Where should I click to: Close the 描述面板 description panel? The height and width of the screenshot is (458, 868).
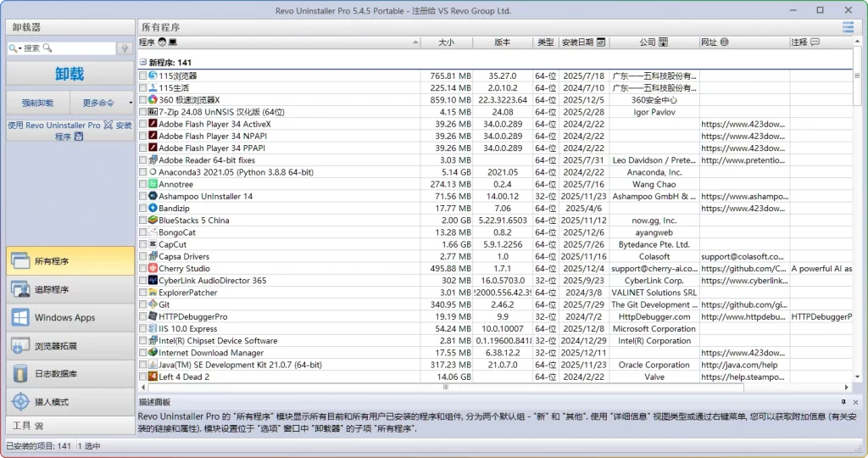click(855, 402)
